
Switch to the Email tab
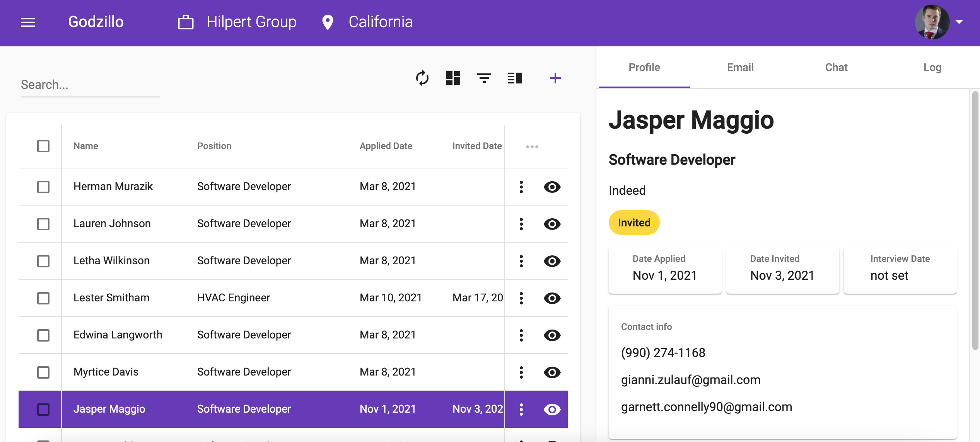[x=740, y=68]
